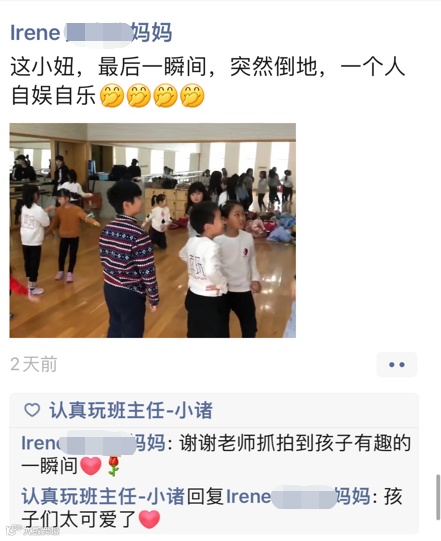Click the last thinking-face emoji in caption
Screen dimensions: 441x541
point(193,95)
